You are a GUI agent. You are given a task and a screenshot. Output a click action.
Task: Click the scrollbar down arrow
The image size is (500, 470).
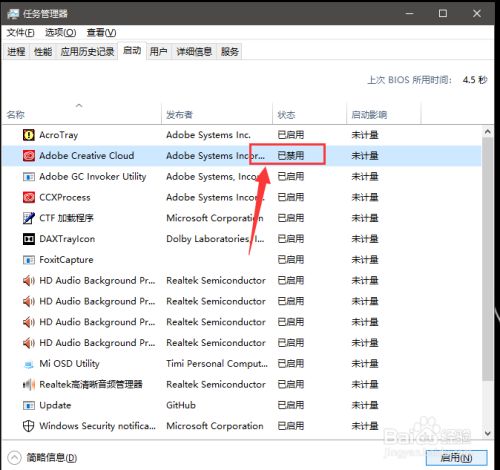[488, 434]
